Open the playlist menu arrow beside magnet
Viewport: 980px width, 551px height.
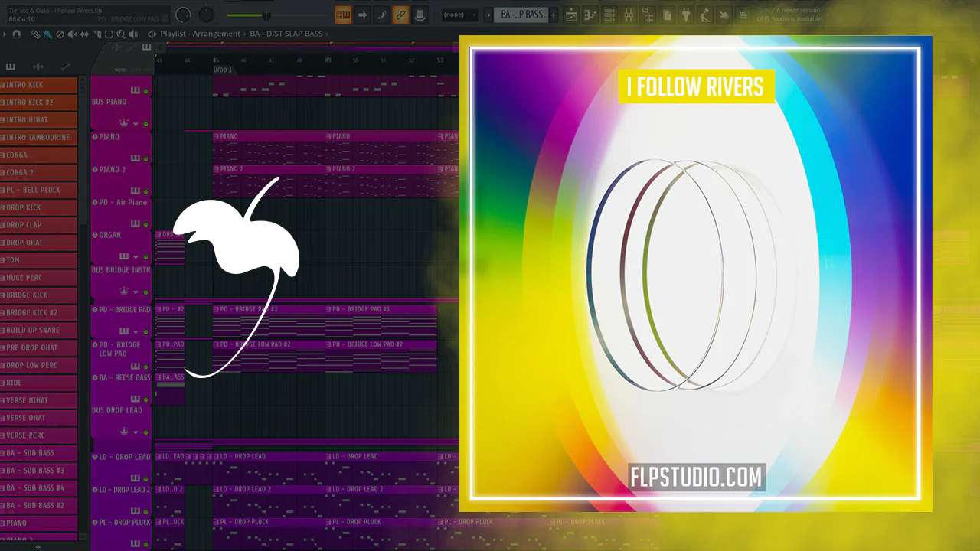[x=6, y=34]
